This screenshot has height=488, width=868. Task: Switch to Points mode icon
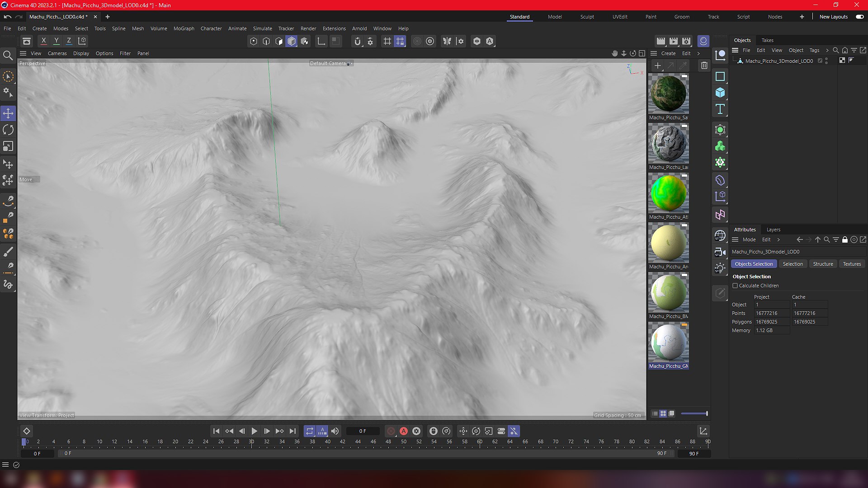coord(254,41)
